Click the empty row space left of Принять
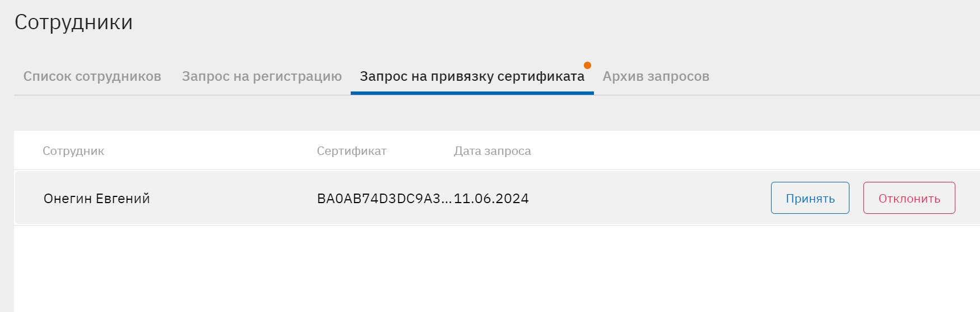Viewport: 980px width, 312px height. pyautogui.click(x=644, y=198)
